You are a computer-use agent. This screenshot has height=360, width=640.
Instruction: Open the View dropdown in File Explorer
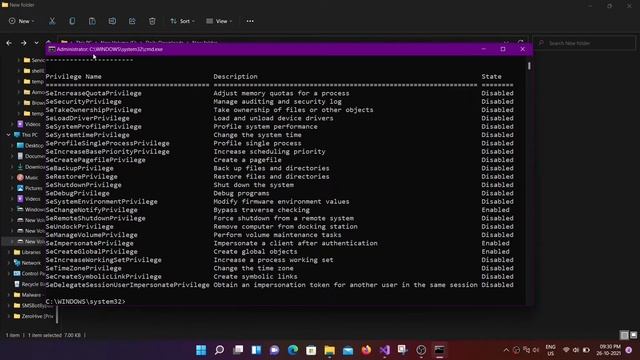(x=219, y=21)
